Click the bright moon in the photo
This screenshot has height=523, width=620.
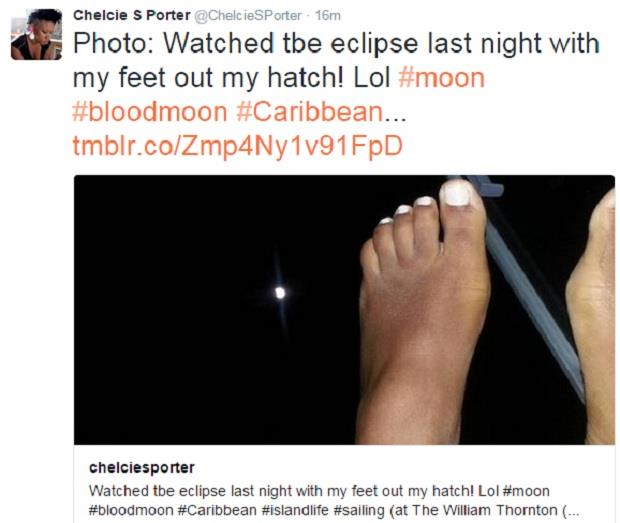point(281,292)
